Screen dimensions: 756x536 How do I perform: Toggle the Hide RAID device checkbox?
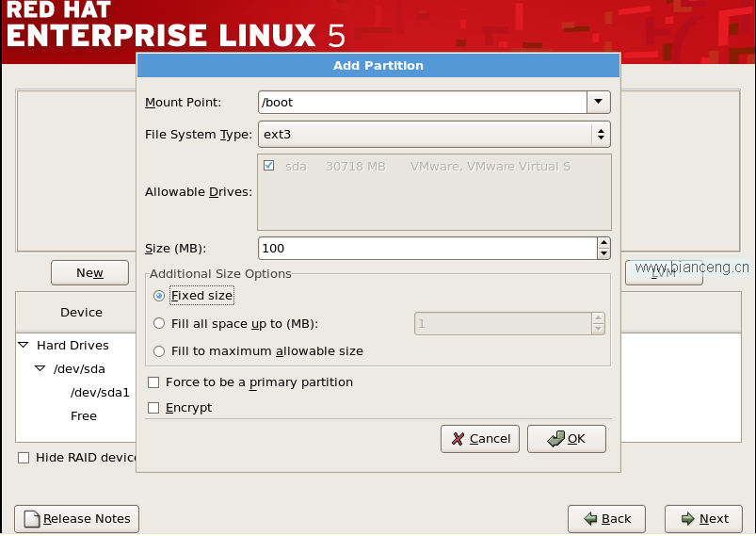click(24, 458)
